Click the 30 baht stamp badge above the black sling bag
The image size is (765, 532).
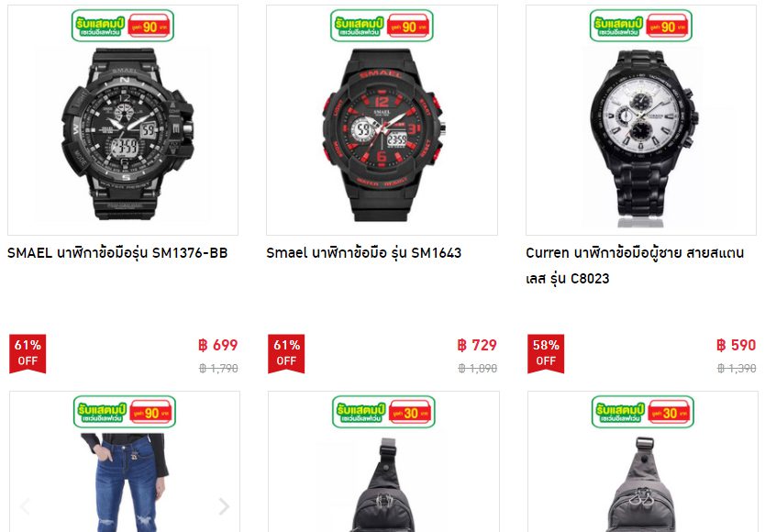click(x=383, y=412)
